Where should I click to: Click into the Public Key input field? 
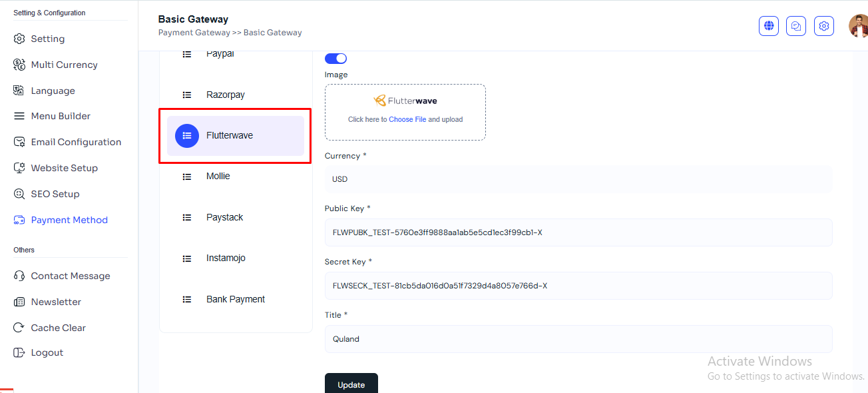coord(578,232)
